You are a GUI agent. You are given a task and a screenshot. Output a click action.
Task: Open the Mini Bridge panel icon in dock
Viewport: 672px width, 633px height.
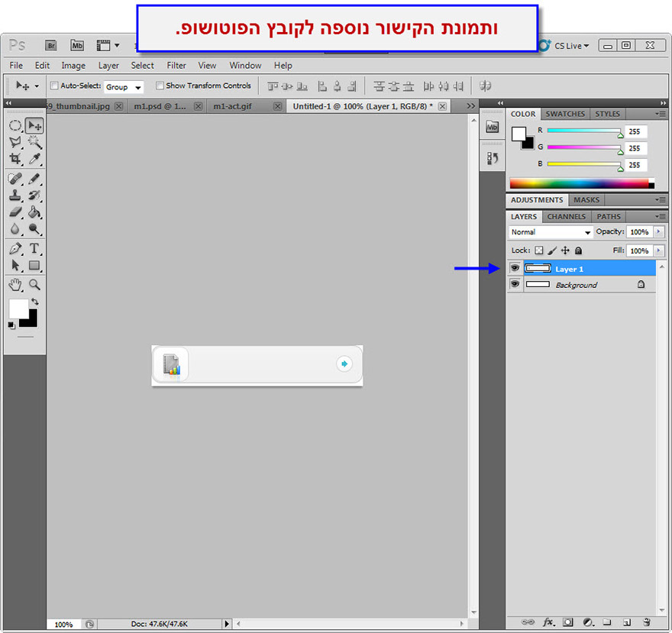click(492, 128)
